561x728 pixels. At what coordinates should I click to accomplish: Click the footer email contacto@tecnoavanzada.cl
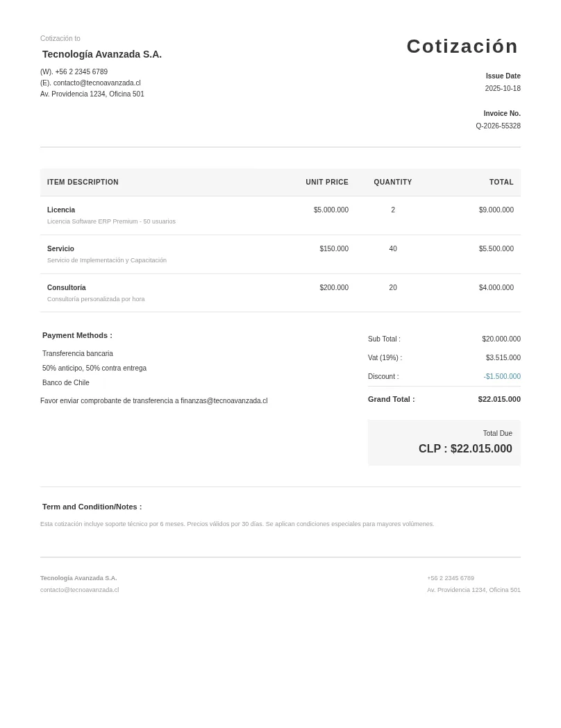(79, 590)
